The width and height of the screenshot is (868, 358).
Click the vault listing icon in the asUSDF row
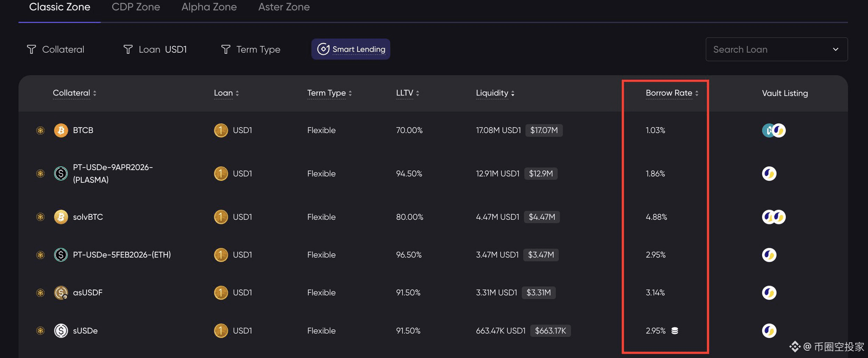pos(769,293)
